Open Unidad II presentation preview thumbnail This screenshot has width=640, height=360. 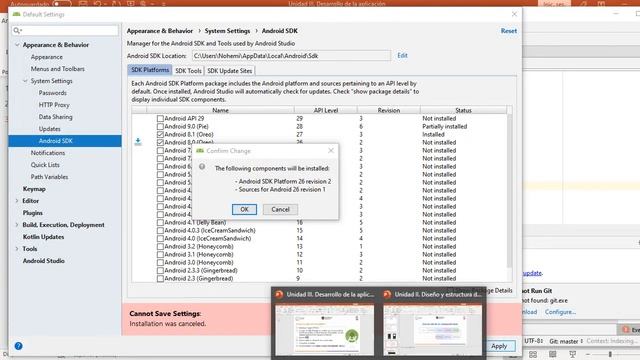point(433,330)
